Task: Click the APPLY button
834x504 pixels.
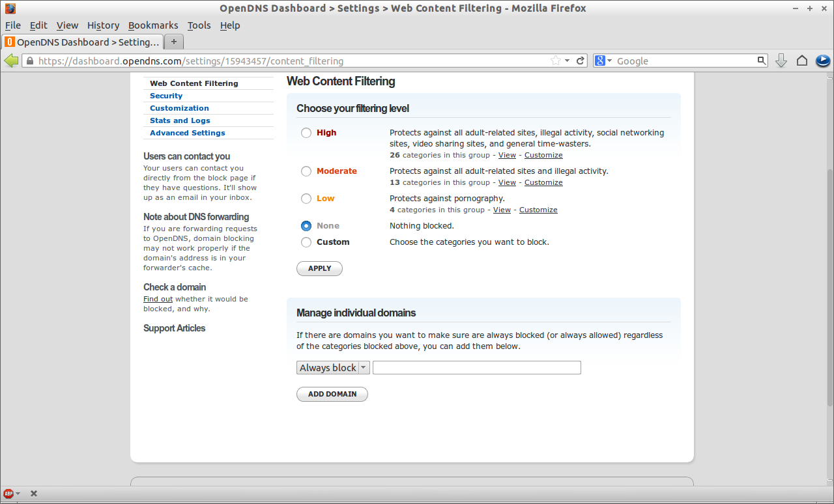Action: [319, 268]
